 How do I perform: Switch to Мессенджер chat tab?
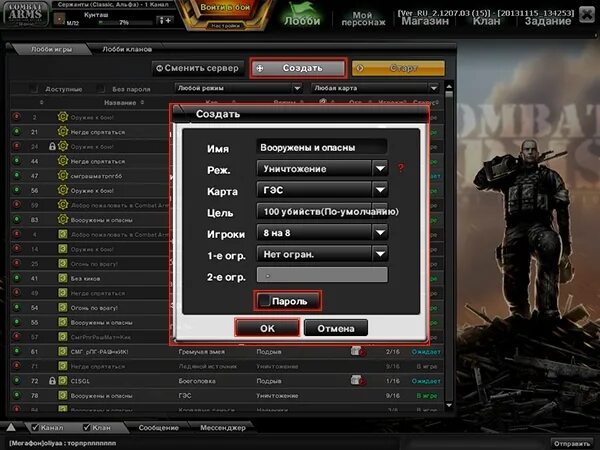(x=223, y=427)
